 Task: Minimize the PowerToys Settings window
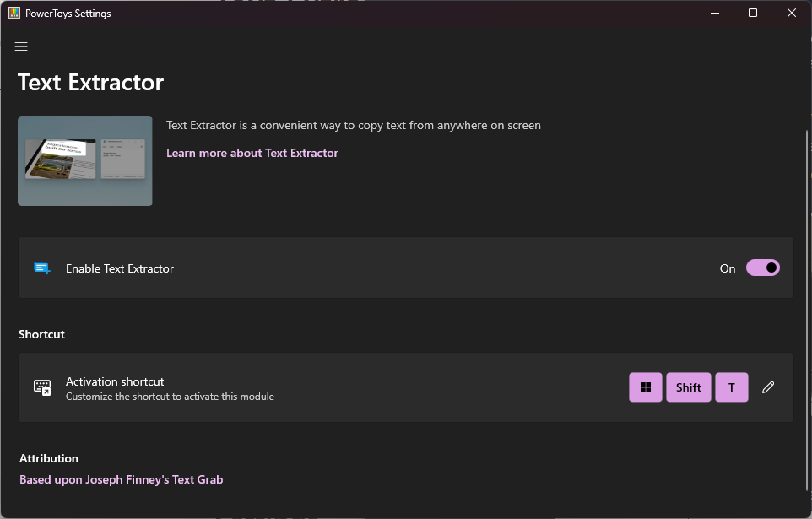tap(715, 13)
